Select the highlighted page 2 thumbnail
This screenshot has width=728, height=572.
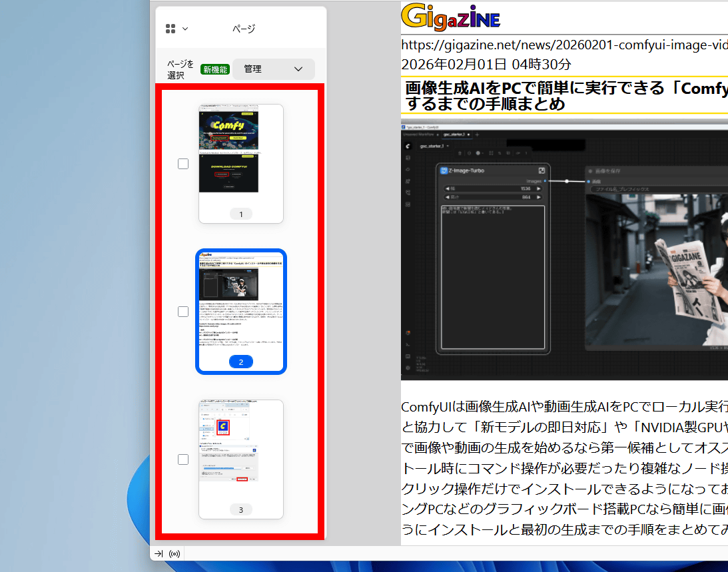pos(241,303)
